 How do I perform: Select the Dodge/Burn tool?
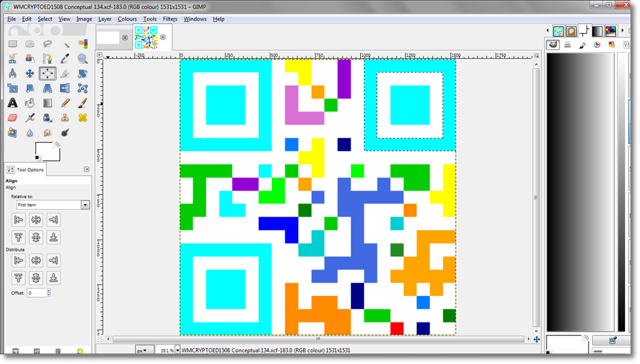65,133
